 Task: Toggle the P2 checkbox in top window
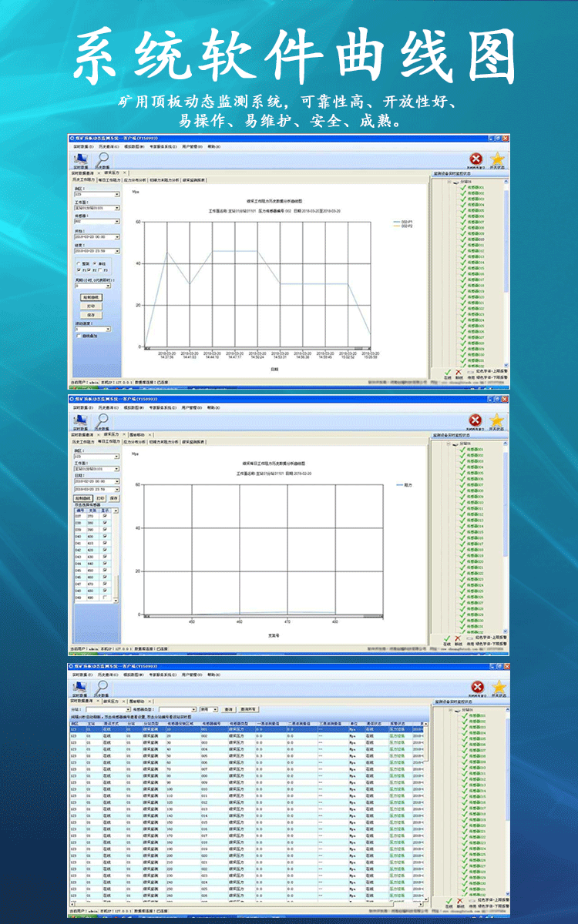pos(89,269)
